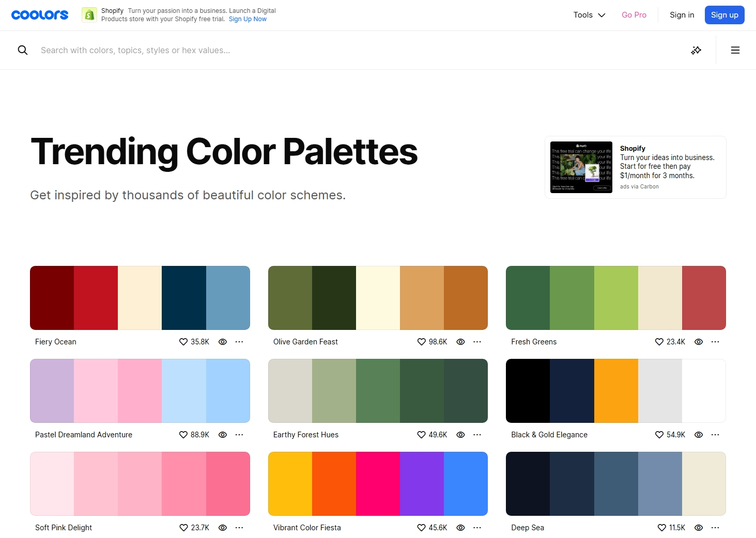Like the Black & Gold Elegance palette
The height and width of the screenshot is (538, 756).
click(659, 435)
